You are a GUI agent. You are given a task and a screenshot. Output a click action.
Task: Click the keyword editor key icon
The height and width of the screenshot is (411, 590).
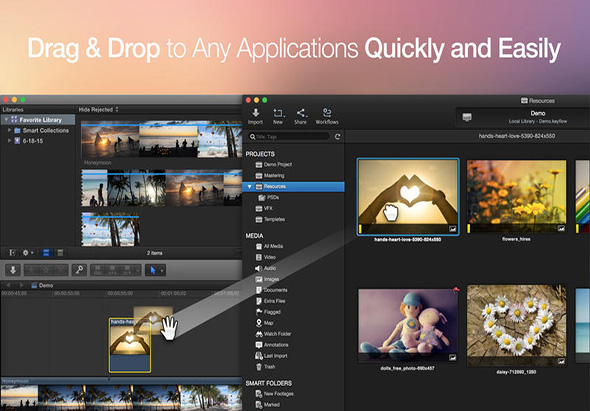tap(79, 270)
